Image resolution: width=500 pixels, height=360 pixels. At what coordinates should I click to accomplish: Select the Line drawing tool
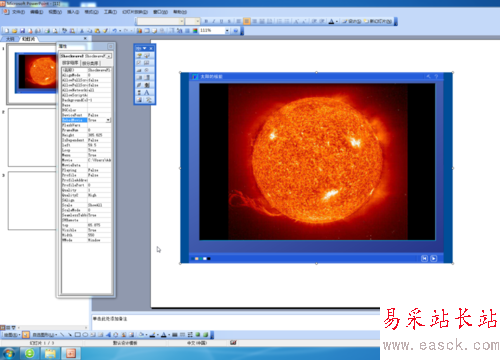tap(62, 335)
